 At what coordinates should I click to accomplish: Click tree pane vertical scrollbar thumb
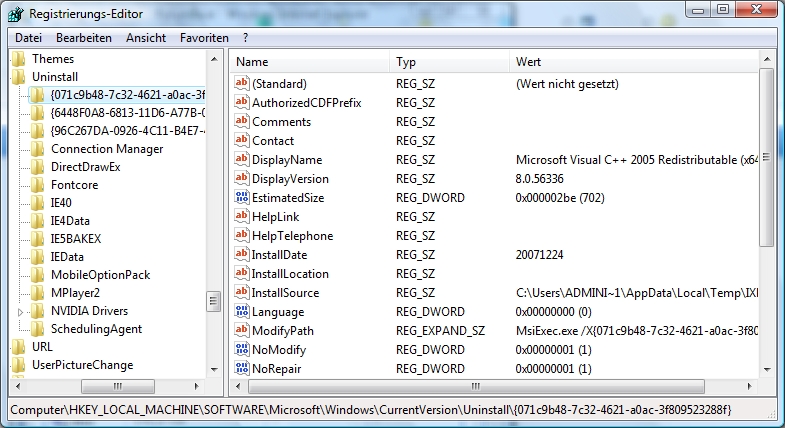(214, 301)
